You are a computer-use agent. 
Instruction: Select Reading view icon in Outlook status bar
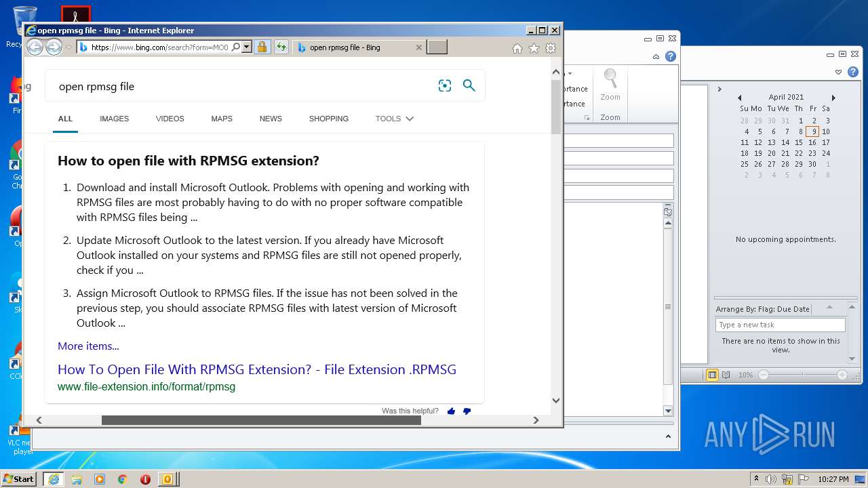(726, 375)
